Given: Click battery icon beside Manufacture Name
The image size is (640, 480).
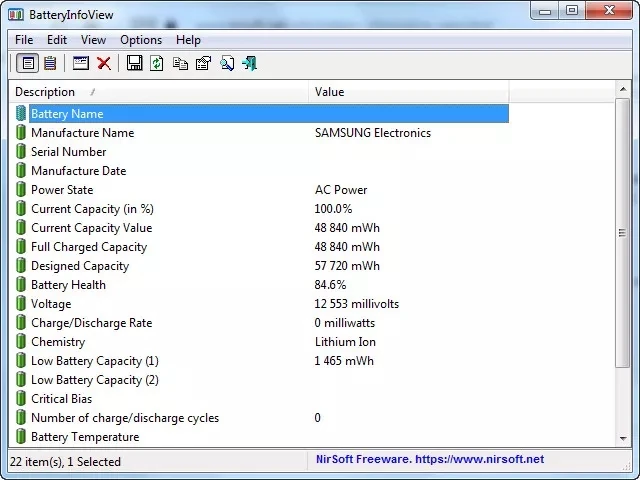Looking at the screenshot, I should click(21, 133).
